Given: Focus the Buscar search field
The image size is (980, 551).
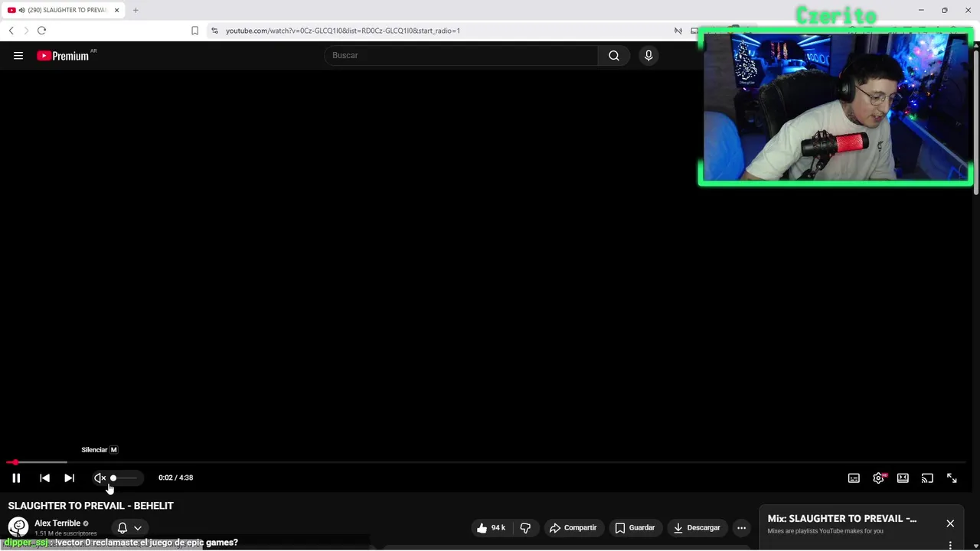Looking at the screenshot, I should pos(461,55).
